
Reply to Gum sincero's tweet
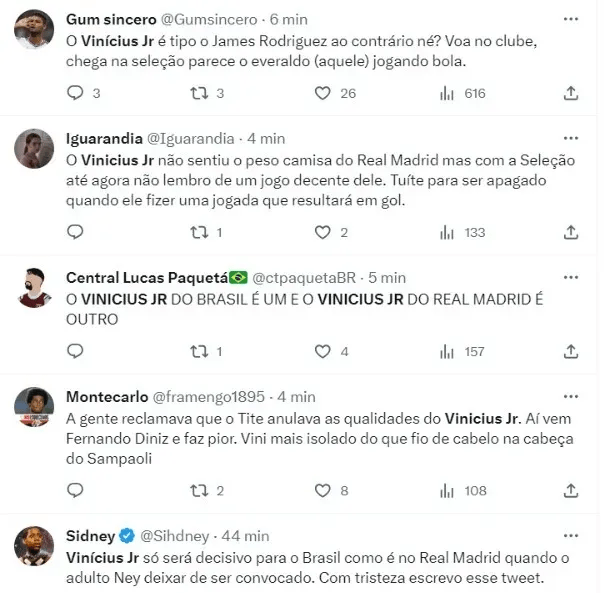(x=75, y=93)
